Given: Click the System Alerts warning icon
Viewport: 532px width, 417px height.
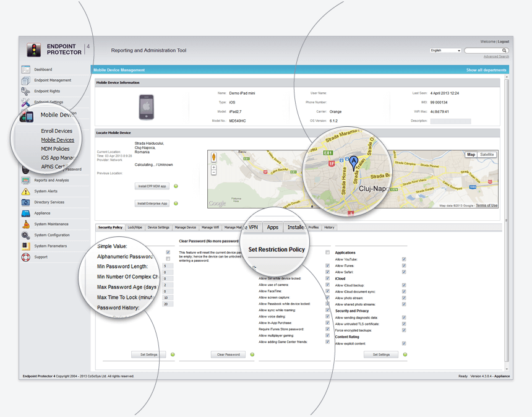Looking at the screenshot, I should pyautogui.click(x=26, y=191).
